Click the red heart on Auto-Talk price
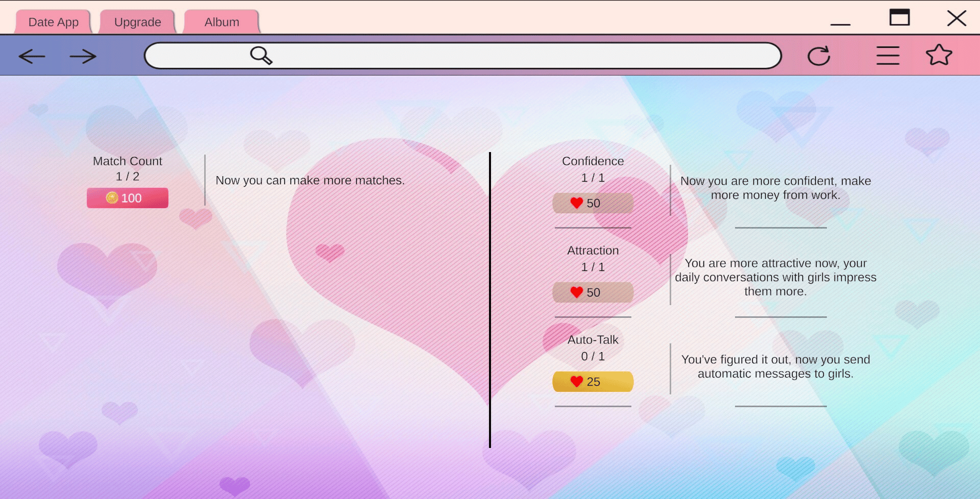The image size is (980, 499). pos(577,382)
